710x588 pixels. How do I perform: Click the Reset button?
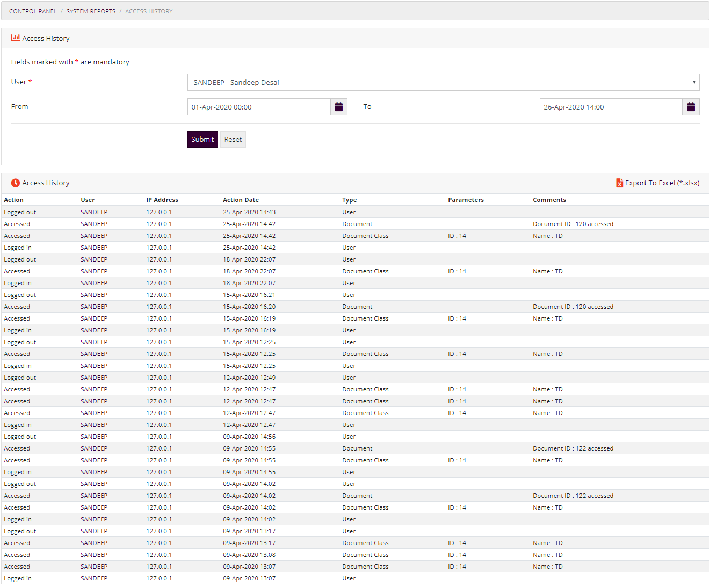coord(233,139)
